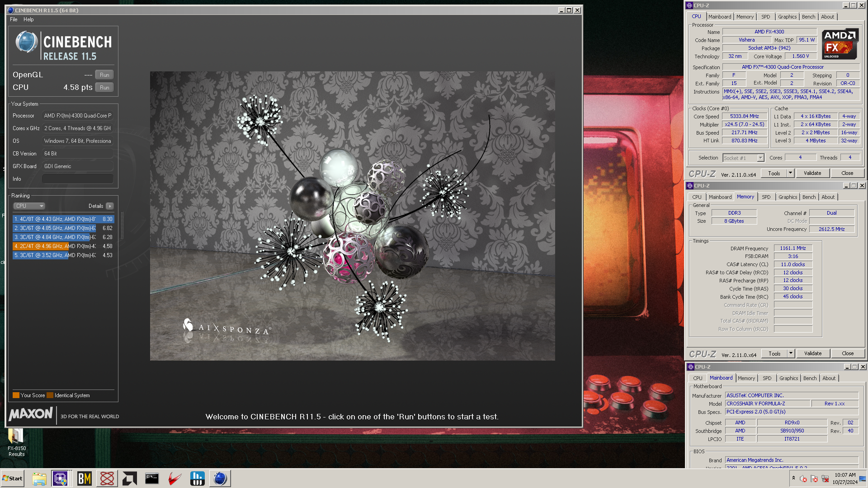Click the Core Voltage 1.560 V value
This screenshot has height=488, width=868.
801,56
